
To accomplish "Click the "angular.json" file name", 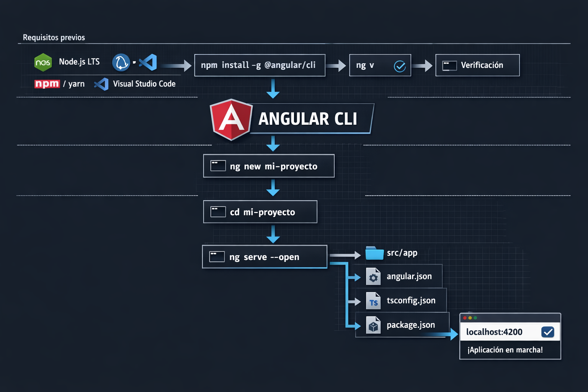I will 409,276.
